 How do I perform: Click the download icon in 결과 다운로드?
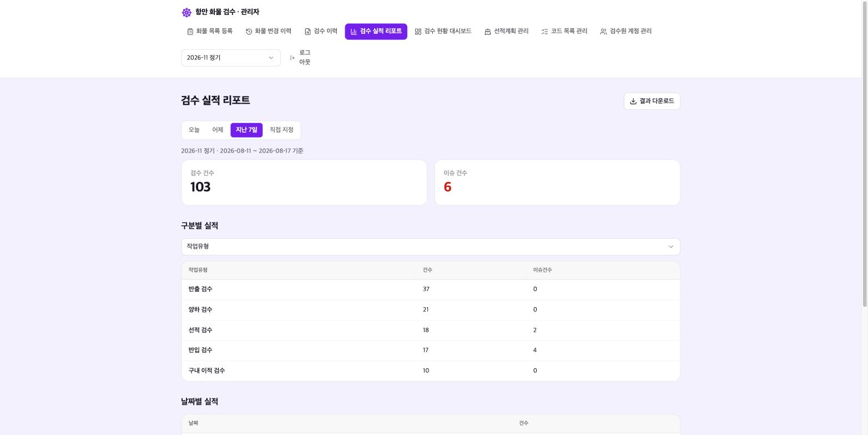pos(633,102)
